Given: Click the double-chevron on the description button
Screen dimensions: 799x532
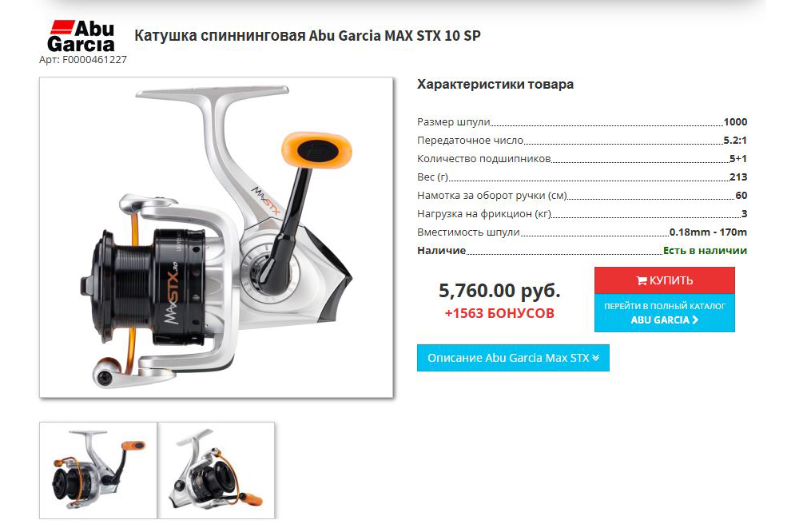Looking at the screenshot, I should tap(596, 358).
